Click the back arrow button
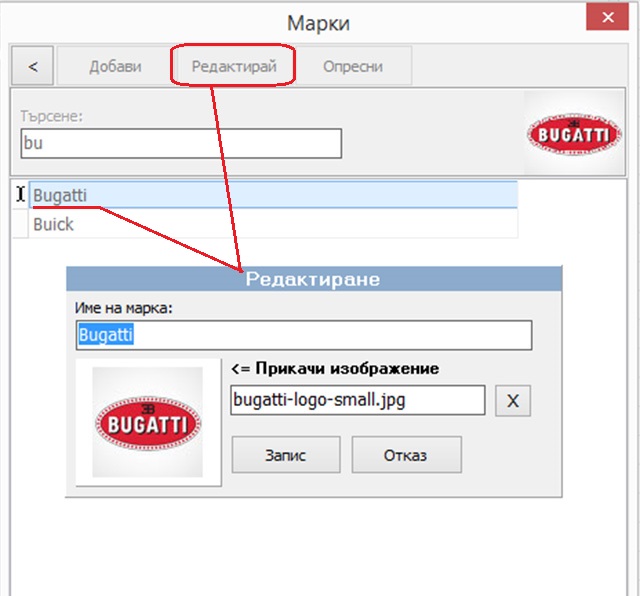The height and width of the screenshot is (596, 640). pyautogui.click(x=33, y=66)
